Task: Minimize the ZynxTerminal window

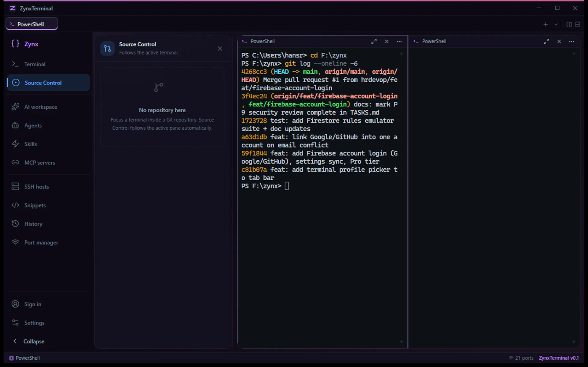Action: click(x=539, y=8)
